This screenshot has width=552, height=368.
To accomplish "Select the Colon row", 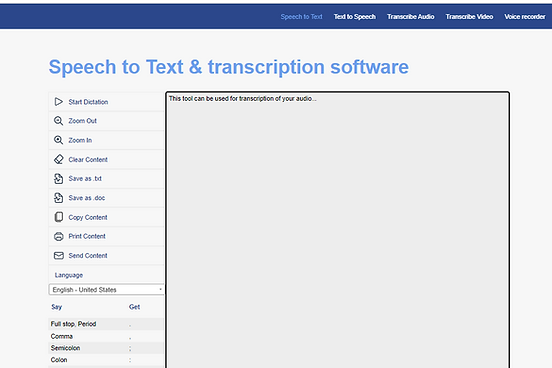I will pyautogui.click(x=106, y=360).
